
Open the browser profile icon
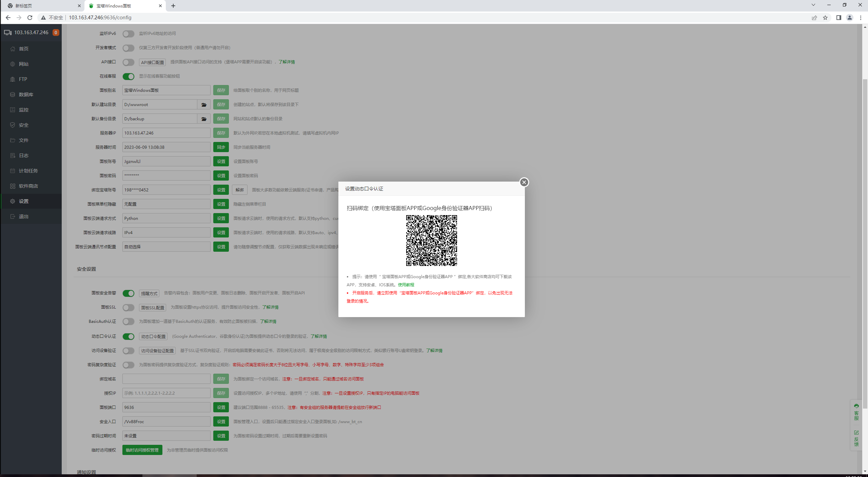coord(850,18)
